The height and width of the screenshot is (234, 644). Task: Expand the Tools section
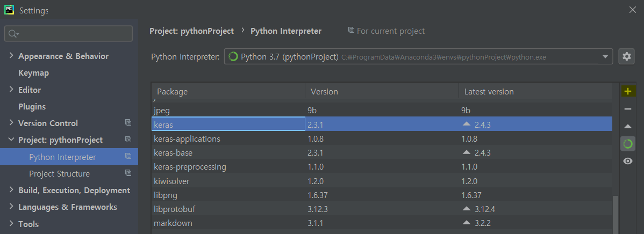pos(11,224)
